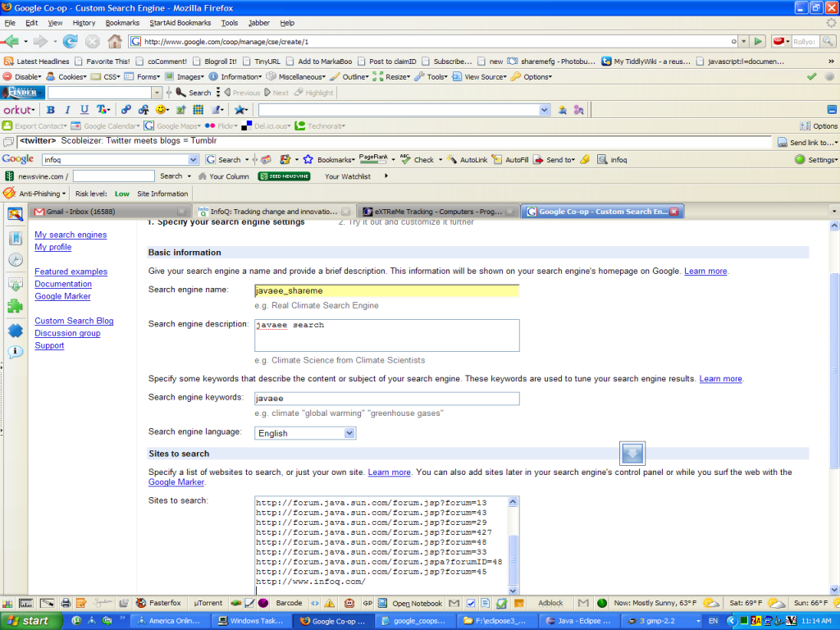
Task: Open the Custom Search Blog link
Action: tap(74, 321)
